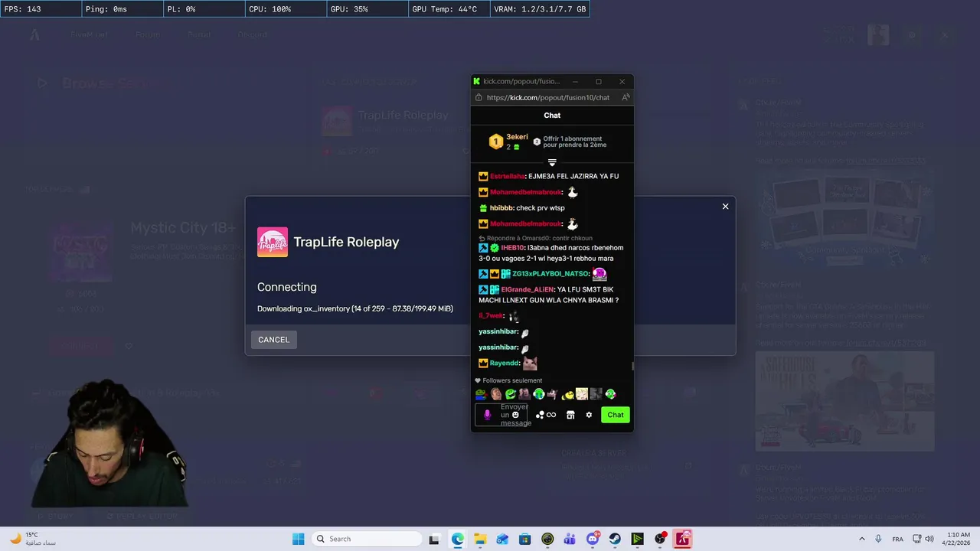Click ElGrande_ALiEN's moderator badge
Image resolution: width=980 pixels, height=551 pixels.
483,290
